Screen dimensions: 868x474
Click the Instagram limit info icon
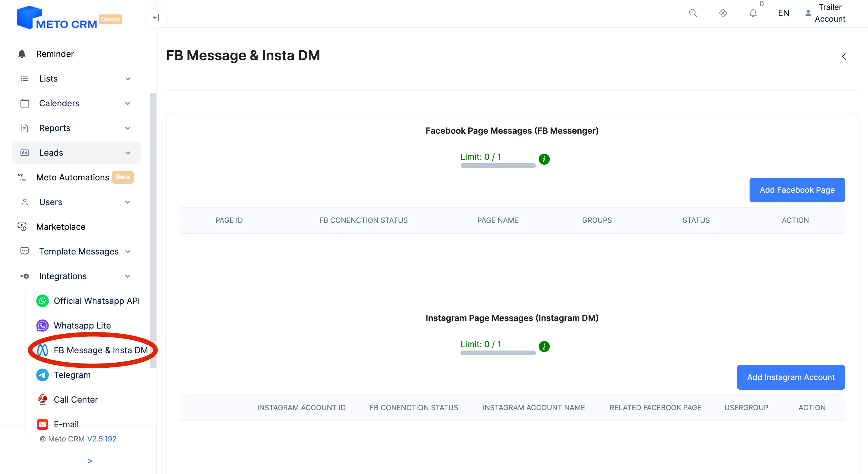(544, 346)
